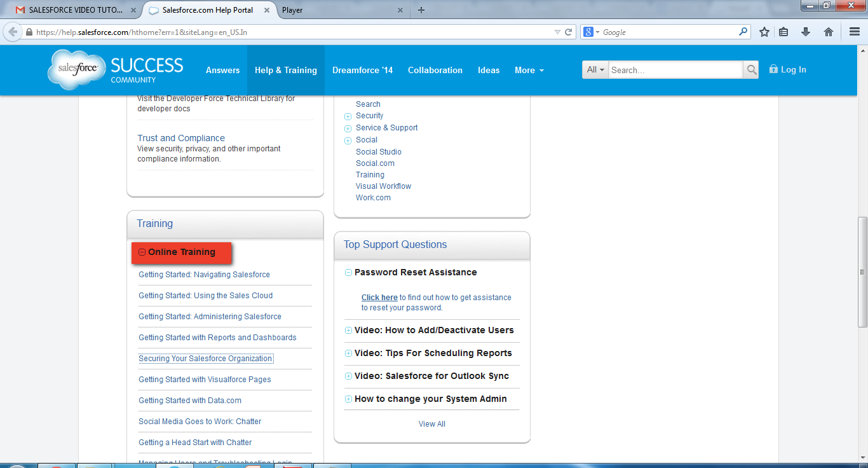Open Getting Started: Using the Sales Cloud
This screenshot has width=868, height=468.
tap(205, 296)
